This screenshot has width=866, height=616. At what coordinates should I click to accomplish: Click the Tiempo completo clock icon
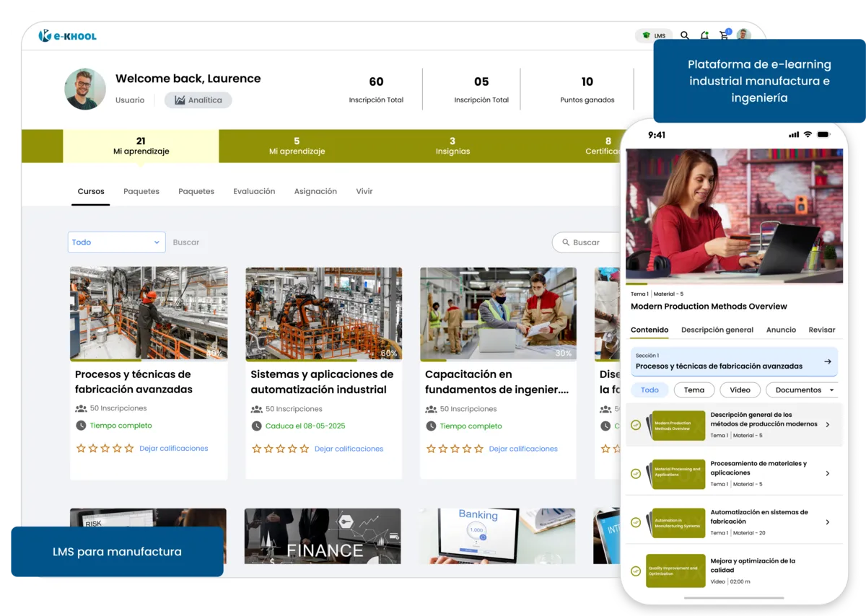pos(80,426)
